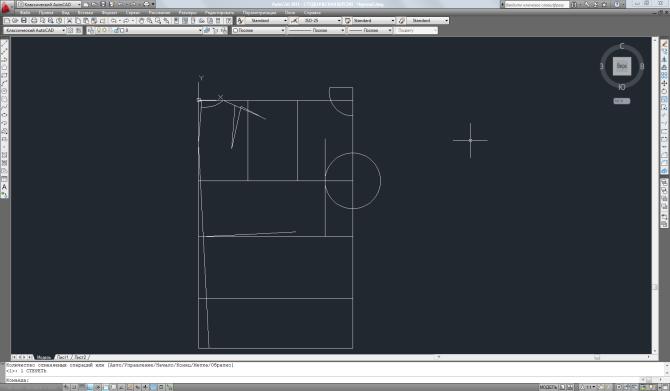Open the linetype Послою dropdown

316,30
